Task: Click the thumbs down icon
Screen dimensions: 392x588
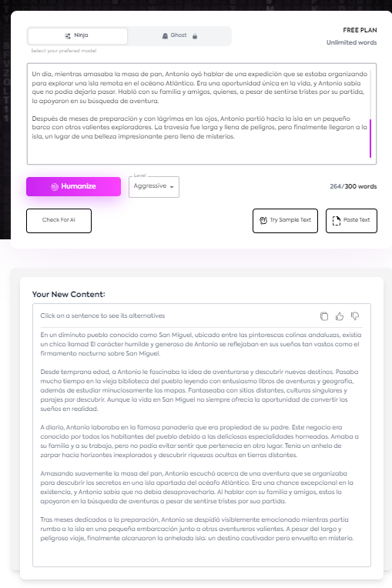Action: pos(355,316)
